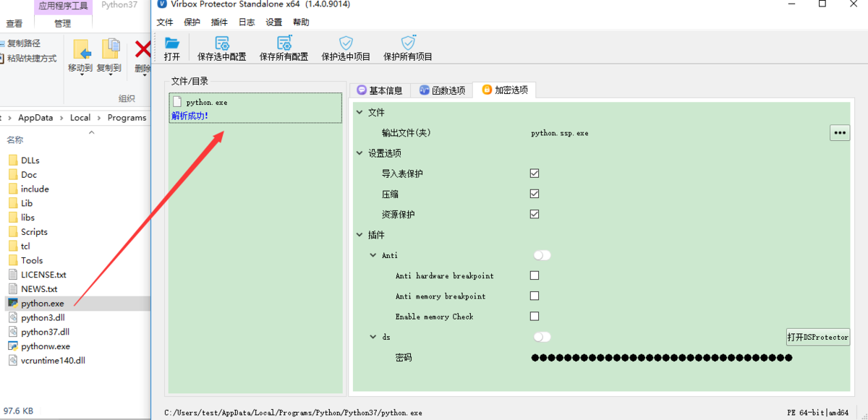Collapse the ds plugin group
Viewport: 868px width, 420px height.
coord(373,337)
